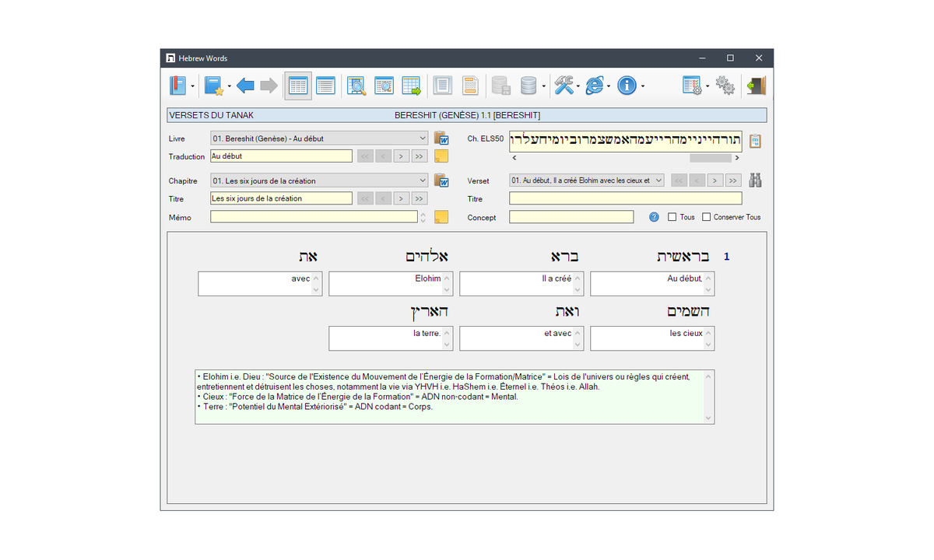The height and width of the screenshot is (560, 934).
Task: Open dropdown arrow next to tools icon
Action: click(x=579, y=86)
